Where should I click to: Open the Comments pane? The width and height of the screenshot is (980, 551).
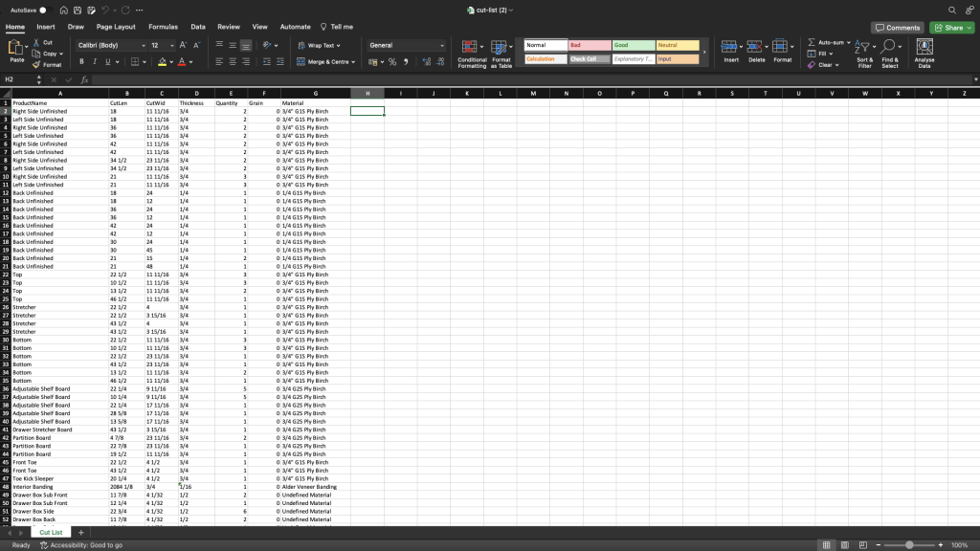pos(898,28)
